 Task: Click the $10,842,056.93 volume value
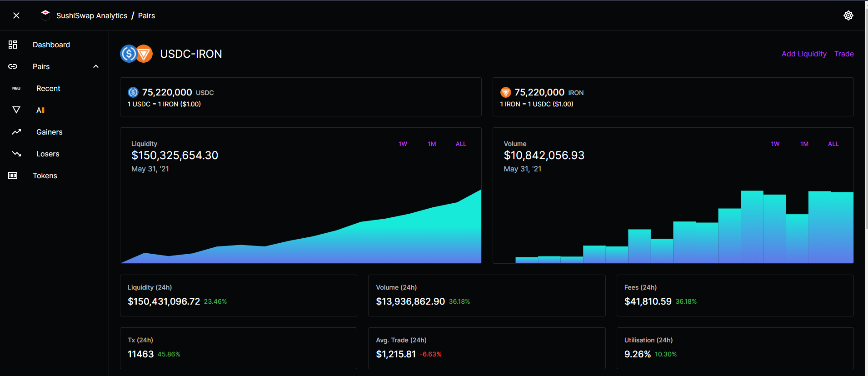[x=544, y=155]
